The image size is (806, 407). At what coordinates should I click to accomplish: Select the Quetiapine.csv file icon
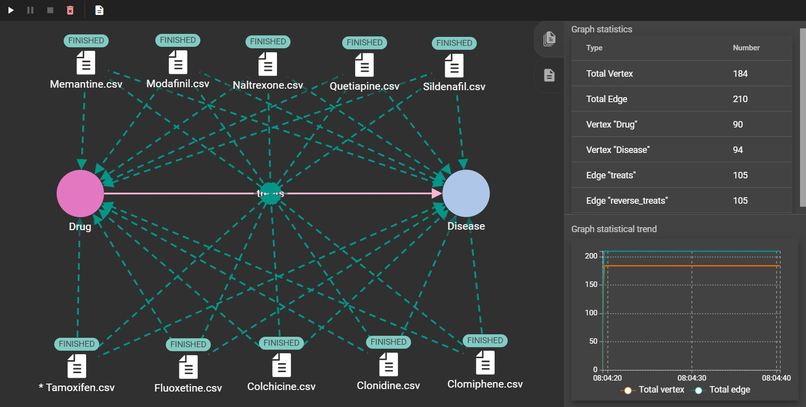point(364,66)
